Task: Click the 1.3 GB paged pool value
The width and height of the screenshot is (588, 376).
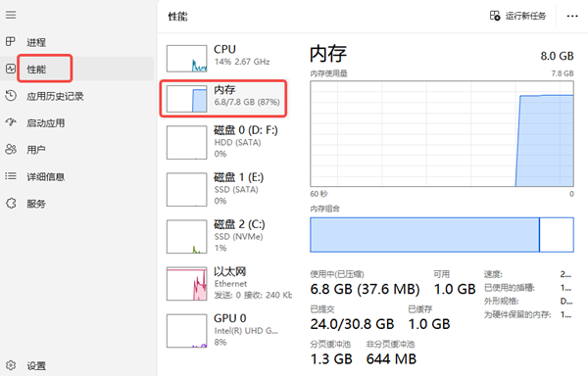Action: pyautogui.click(x=331, y=359)
